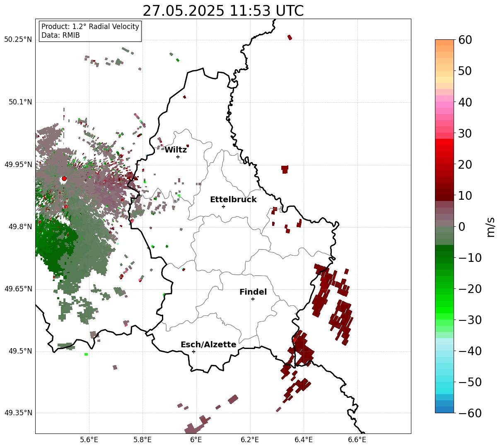Click the 49.65°N latitude label

pyautogui.click(x=18, y=289)
